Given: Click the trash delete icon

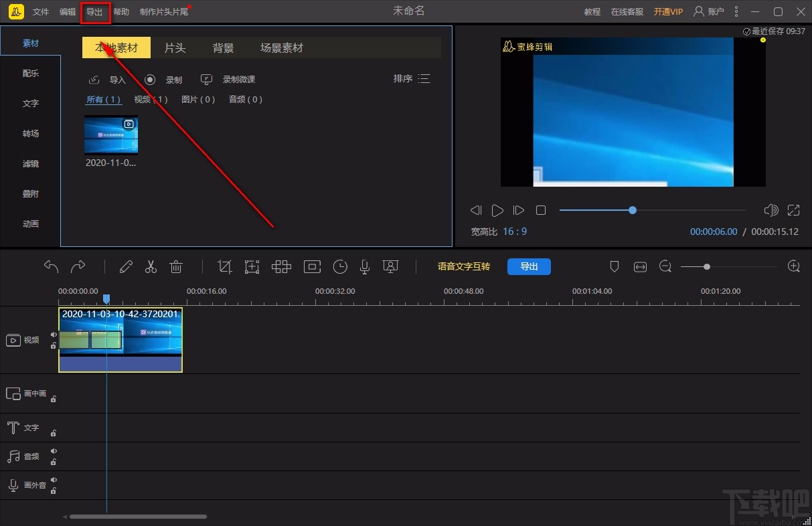Looking at the screenshot, I should click(x=176, y=267).
